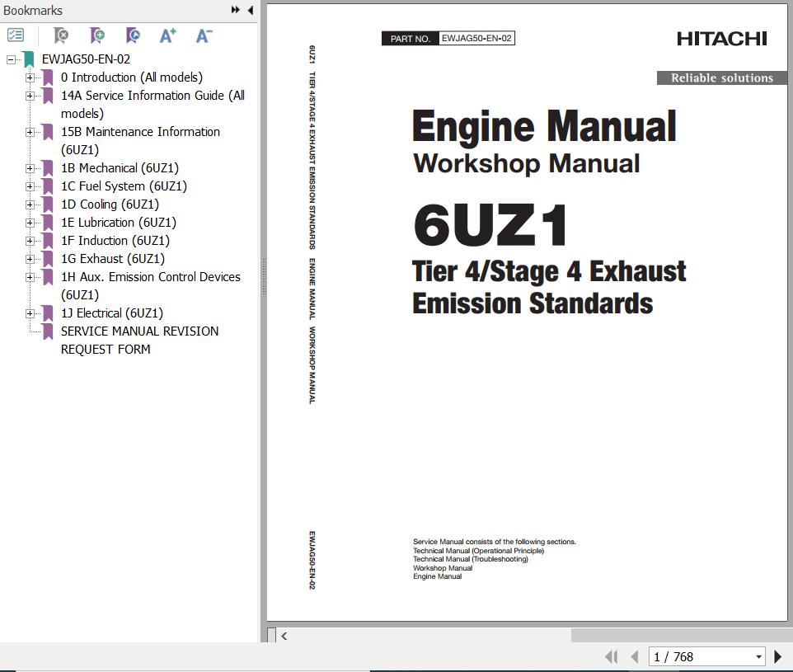This screenshot has width=793, height=672.
Task: Open 1H Aux. Emission Control Devices bookmark
Action: pyautogui.click(x=151, y=286)
